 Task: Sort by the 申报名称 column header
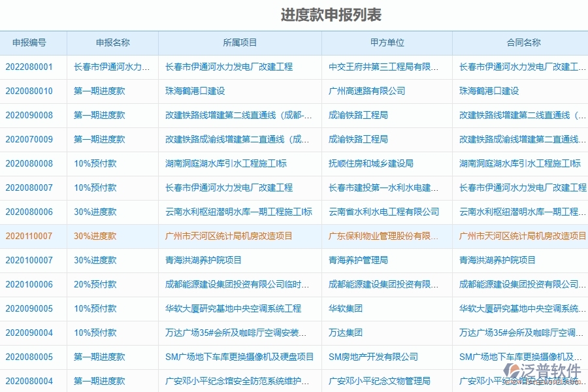point(112,42)
